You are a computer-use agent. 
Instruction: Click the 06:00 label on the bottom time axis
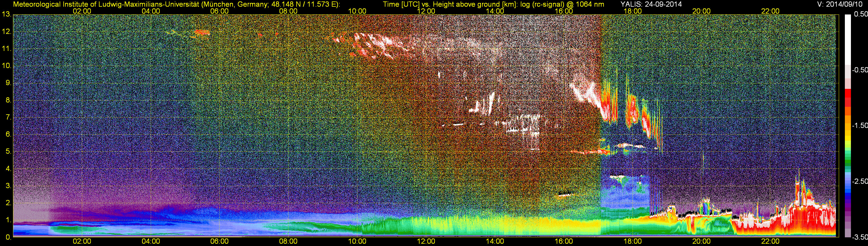(x=219, y=242)
